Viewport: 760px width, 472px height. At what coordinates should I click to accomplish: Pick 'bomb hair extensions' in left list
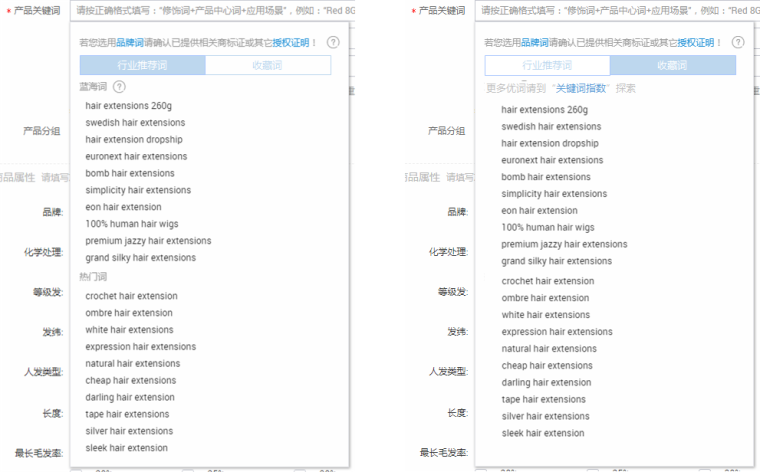(x=130, y=173)
